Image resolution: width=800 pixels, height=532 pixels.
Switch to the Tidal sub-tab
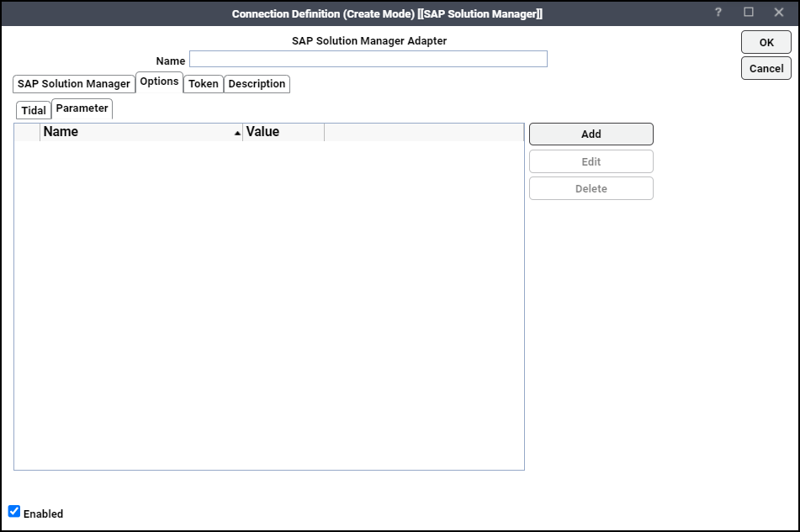(34, 110)
